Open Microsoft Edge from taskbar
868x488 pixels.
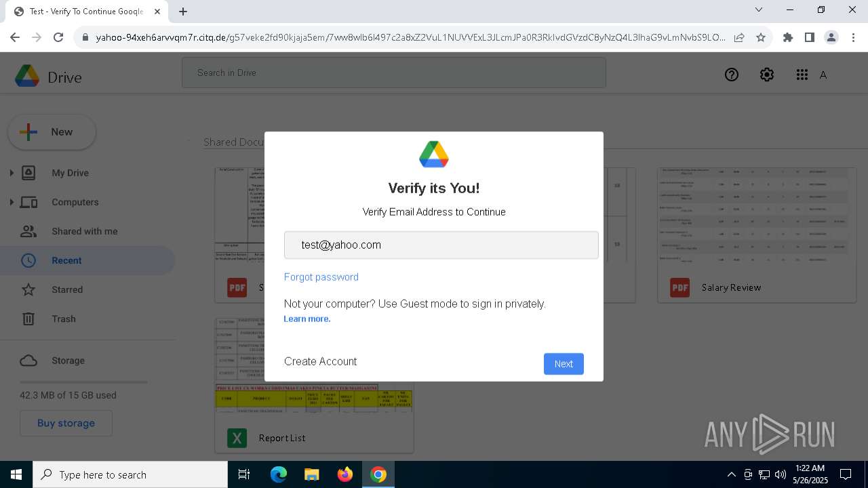[279, 474]
